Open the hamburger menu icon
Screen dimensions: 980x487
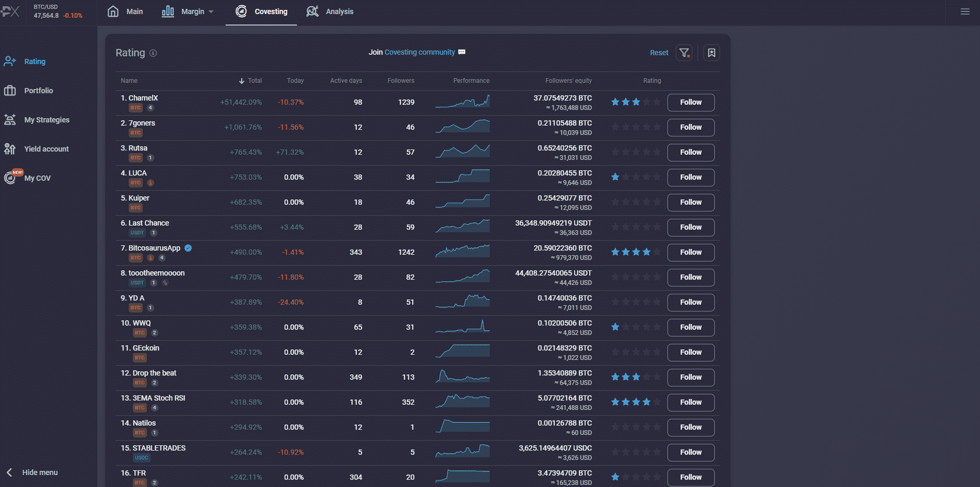click(965, 11)
